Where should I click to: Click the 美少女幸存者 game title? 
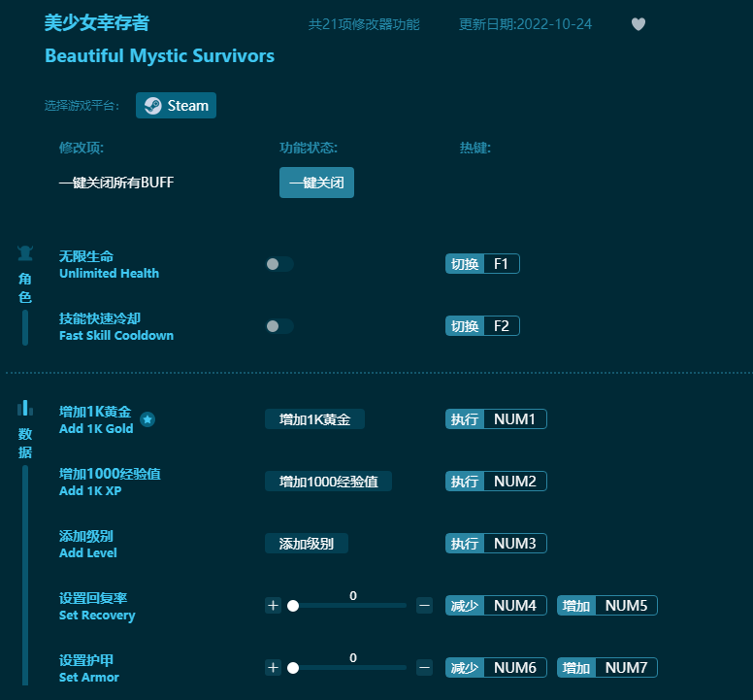pos(97,22)
